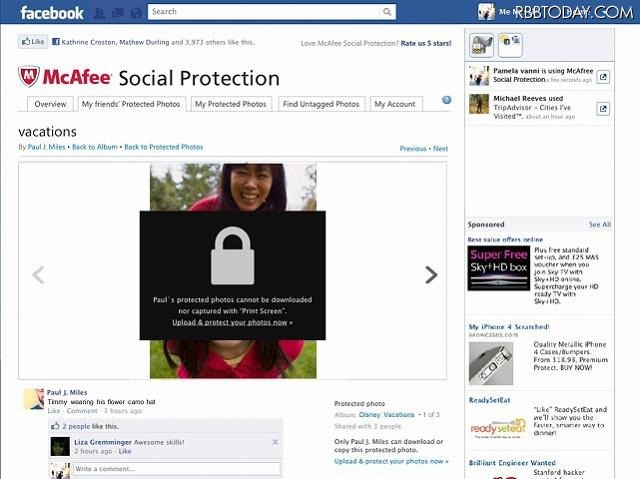
Task: Open the notifications globe icon
Action: click(x=136, y=13)
